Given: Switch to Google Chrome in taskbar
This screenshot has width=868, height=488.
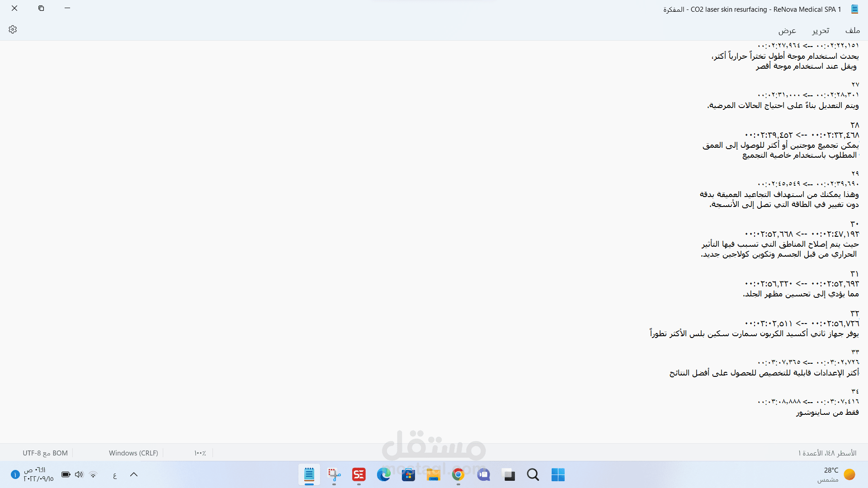Looking at the screenshot, I should pyautogui.click(x=458, y=475).
